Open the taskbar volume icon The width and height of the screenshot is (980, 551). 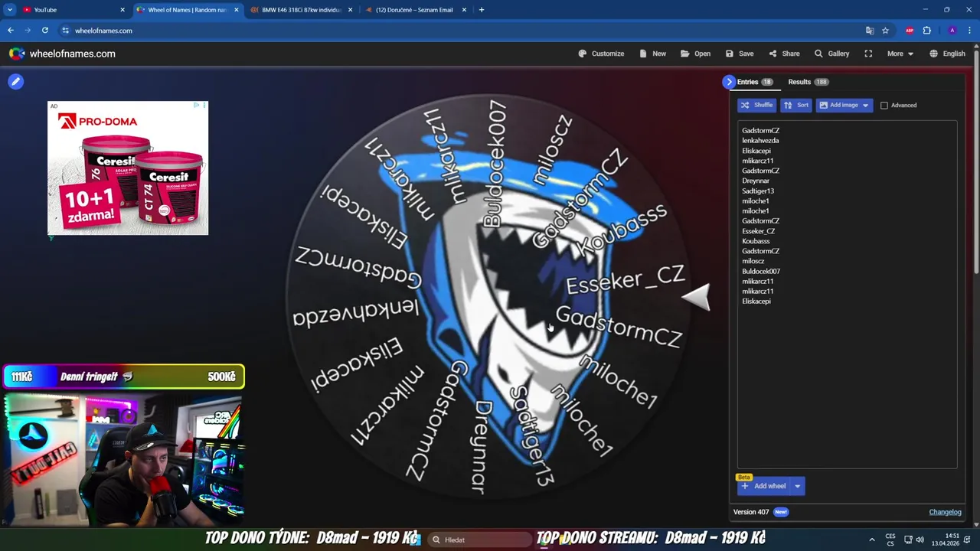click(x=920, y=540)
